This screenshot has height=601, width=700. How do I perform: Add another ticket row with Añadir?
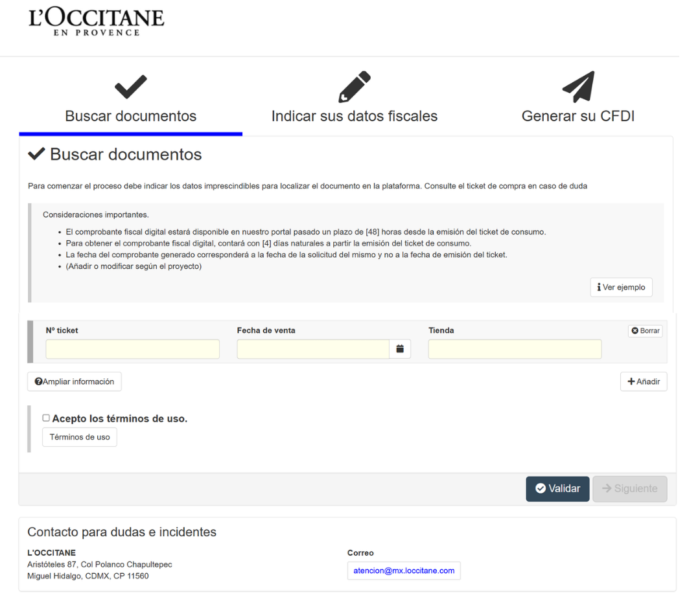click(x=643, y=381)
